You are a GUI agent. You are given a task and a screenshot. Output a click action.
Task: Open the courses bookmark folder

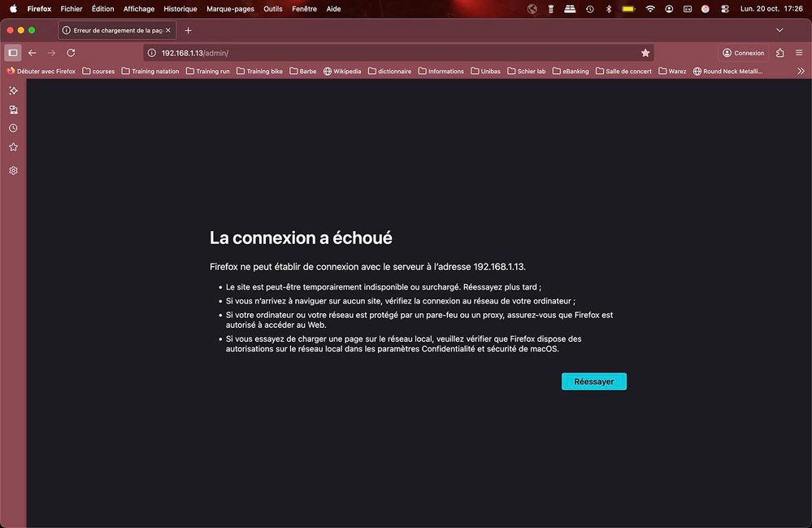pyautogui.click(x=98, y=71)
